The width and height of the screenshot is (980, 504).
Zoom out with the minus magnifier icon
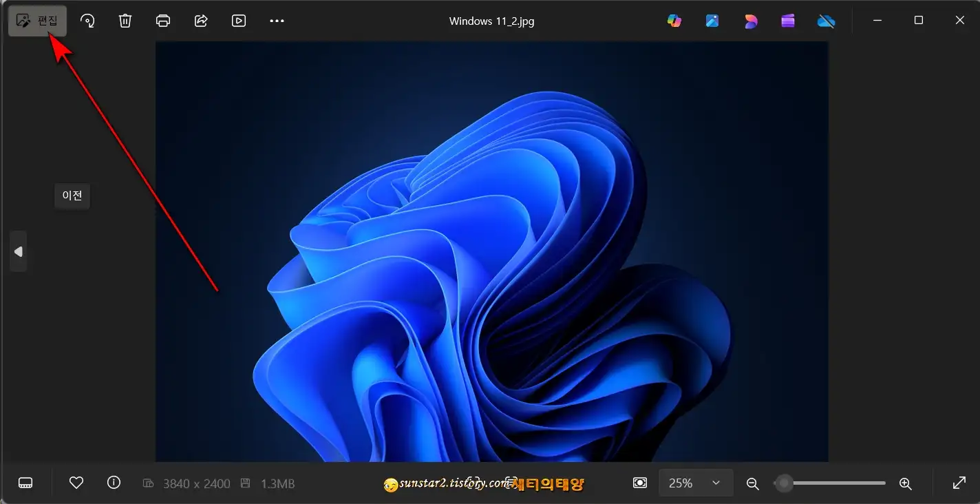click(x=752, y=483)
